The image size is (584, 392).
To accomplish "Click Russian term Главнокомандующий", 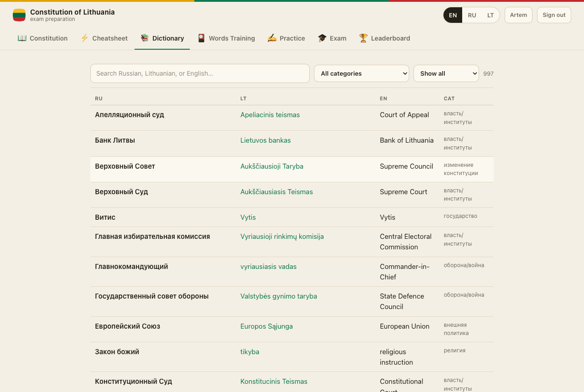I will coord(131,267).
